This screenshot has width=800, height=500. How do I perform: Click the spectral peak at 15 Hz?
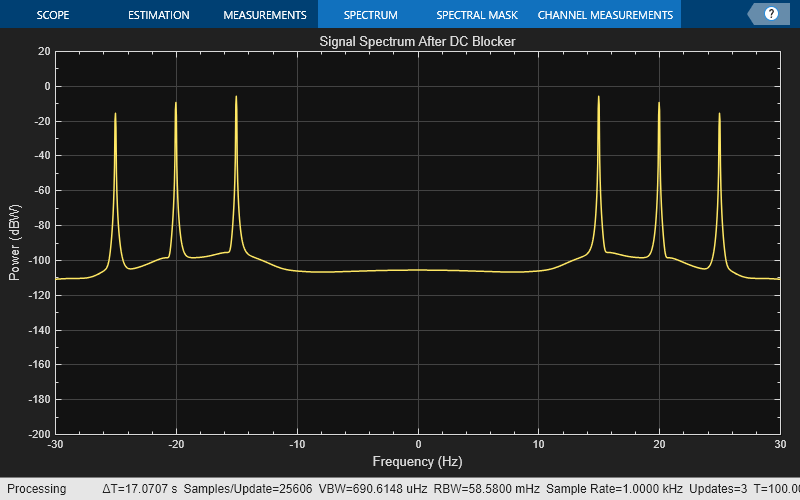[x=598, y=97]
